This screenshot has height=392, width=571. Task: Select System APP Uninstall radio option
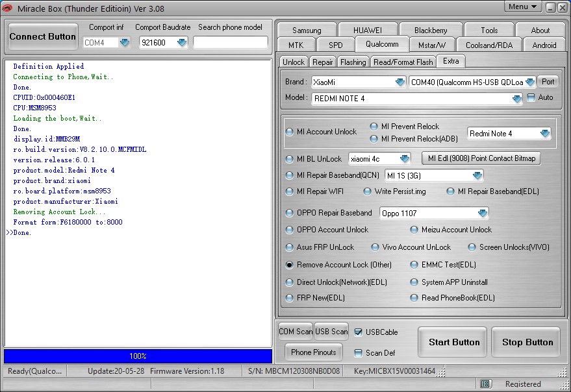click(414, 282)
